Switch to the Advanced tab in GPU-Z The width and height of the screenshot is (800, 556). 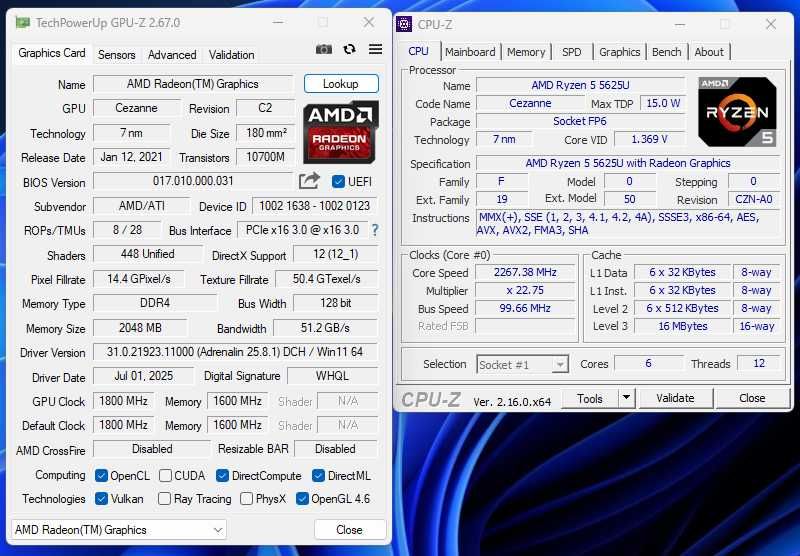(172, 55)
